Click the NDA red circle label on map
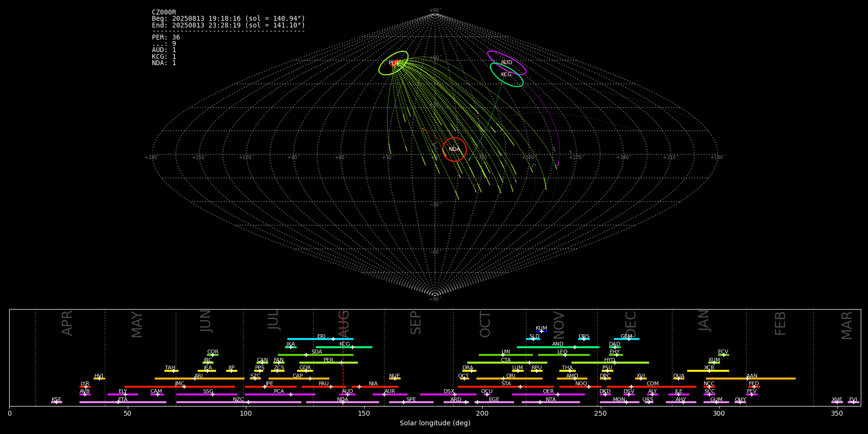Viewport: 868px width, 434px height. 454,149
